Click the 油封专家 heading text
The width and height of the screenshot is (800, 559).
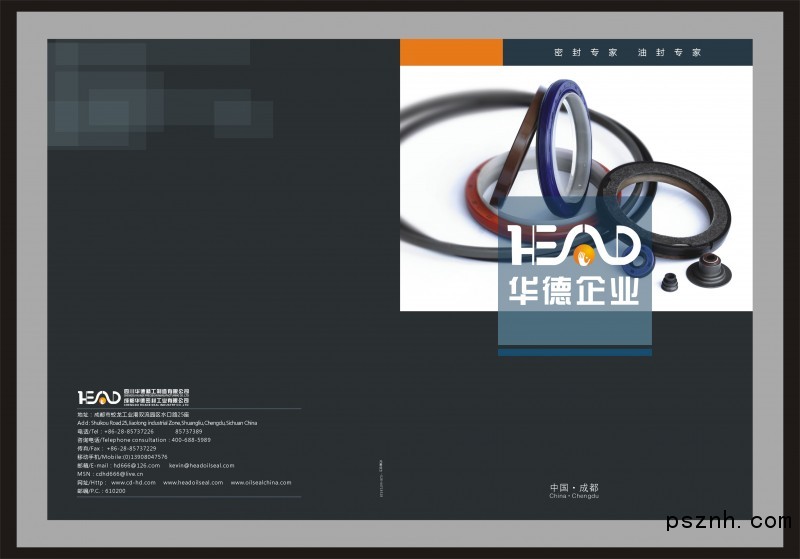670,52
